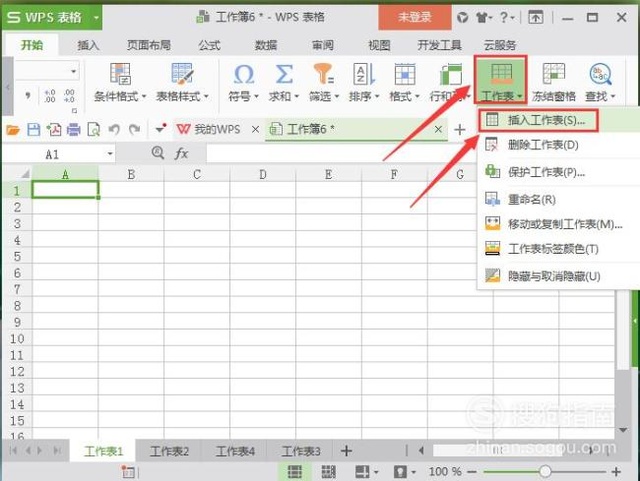This screenshot has width=640, height=481.
Task: Open the Table Style (表格样式) tool
Action: click(x=182, y=82)
